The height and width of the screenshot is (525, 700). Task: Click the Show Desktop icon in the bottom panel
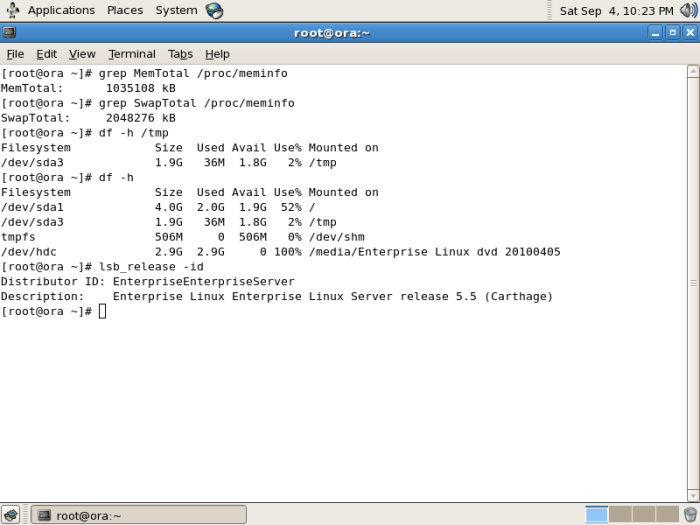[x=11, y=515]
